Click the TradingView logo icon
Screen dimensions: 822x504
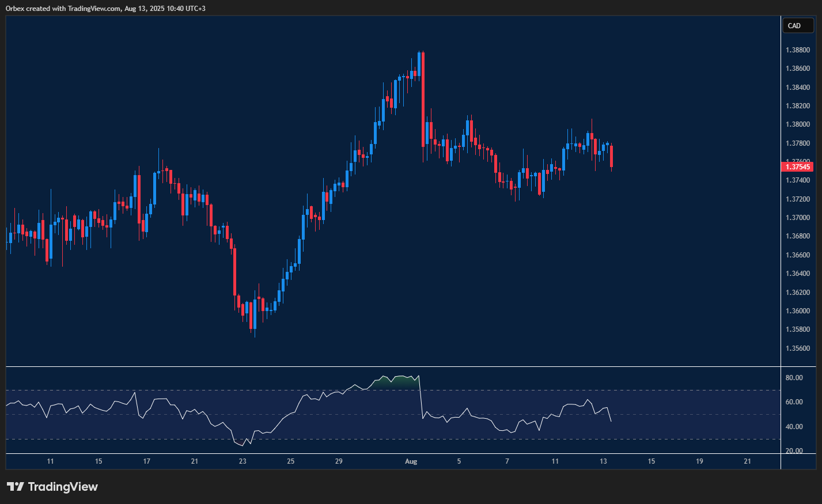(16, 487)
